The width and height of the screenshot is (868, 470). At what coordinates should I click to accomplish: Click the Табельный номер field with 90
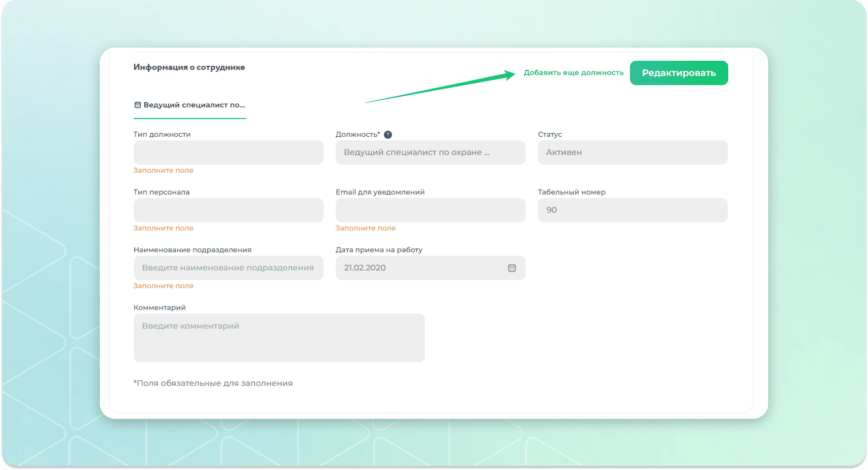click(x=633, y=210)
